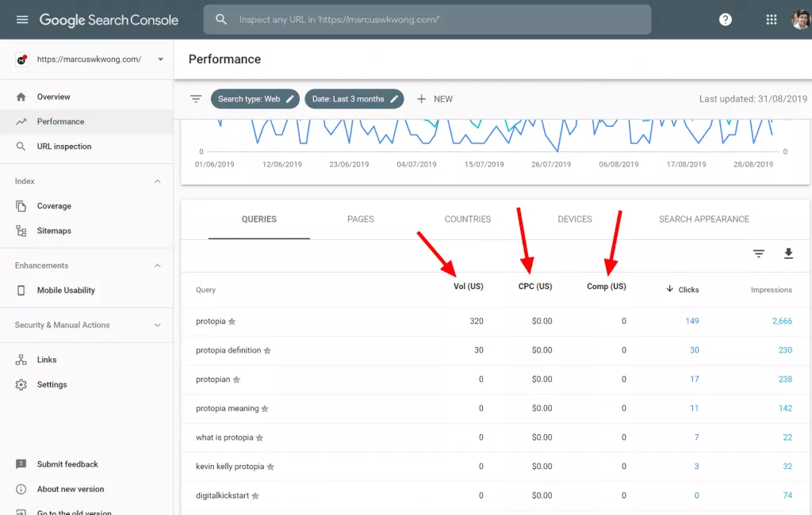Switch to the PAGES tab

(x=361, y=219)
